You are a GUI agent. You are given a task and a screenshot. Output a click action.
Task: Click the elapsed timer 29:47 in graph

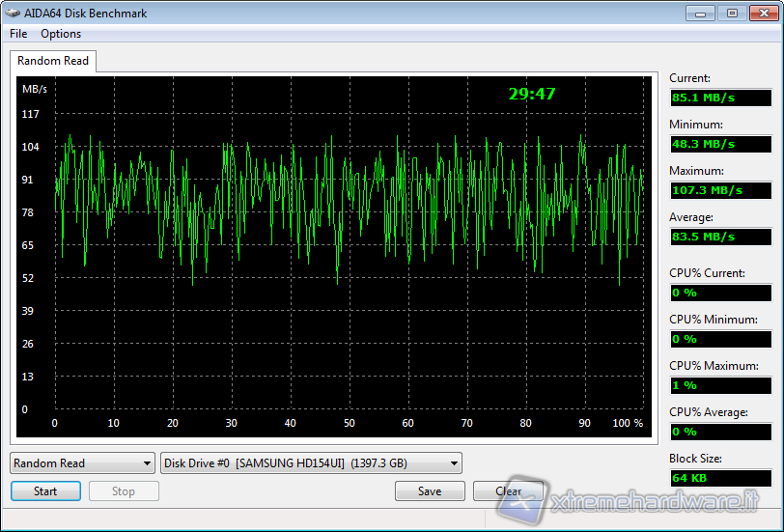532,94
